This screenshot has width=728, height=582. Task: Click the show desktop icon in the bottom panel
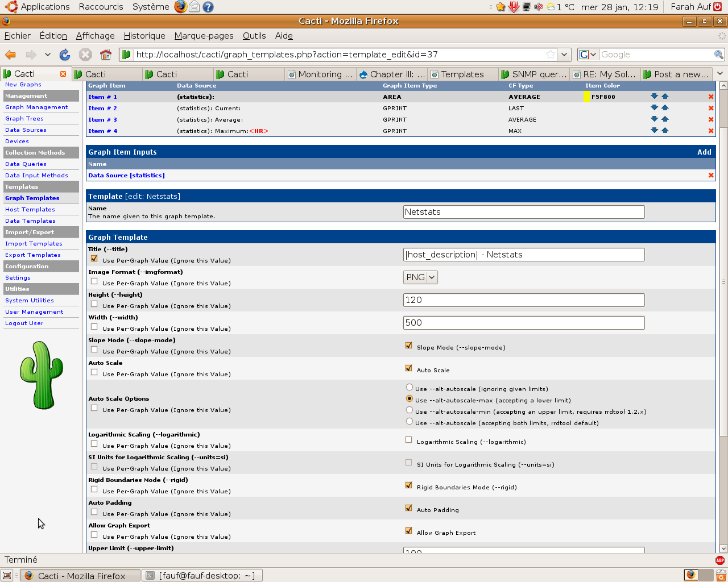(x=7, y=575)
